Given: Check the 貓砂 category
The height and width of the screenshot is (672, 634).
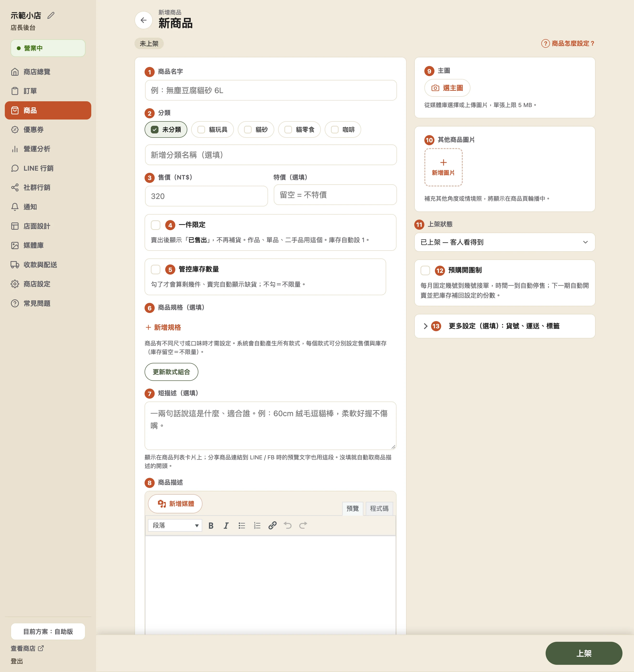Looking at the screenshot, I should point(256,130).
